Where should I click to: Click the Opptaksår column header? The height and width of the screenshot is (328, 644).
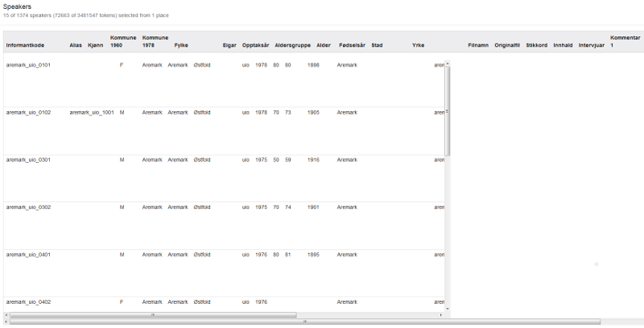click(x=255, y=45)
